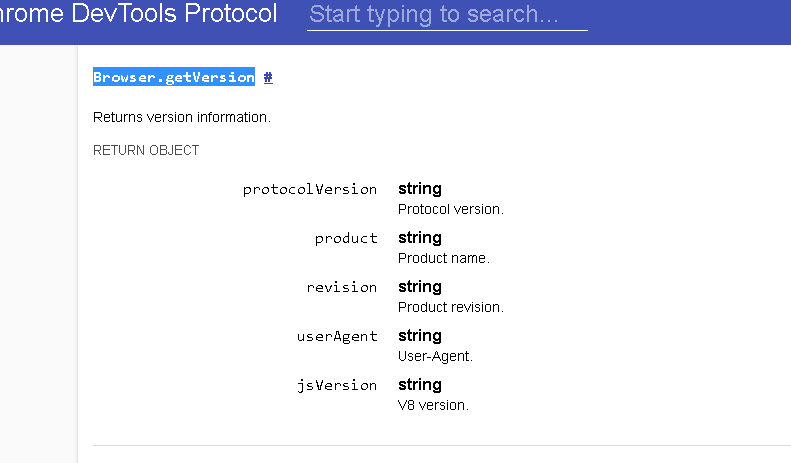The height and width of the screenshot is (463, 791).
Task: Click the string type next to product
Action: point(420,238)
